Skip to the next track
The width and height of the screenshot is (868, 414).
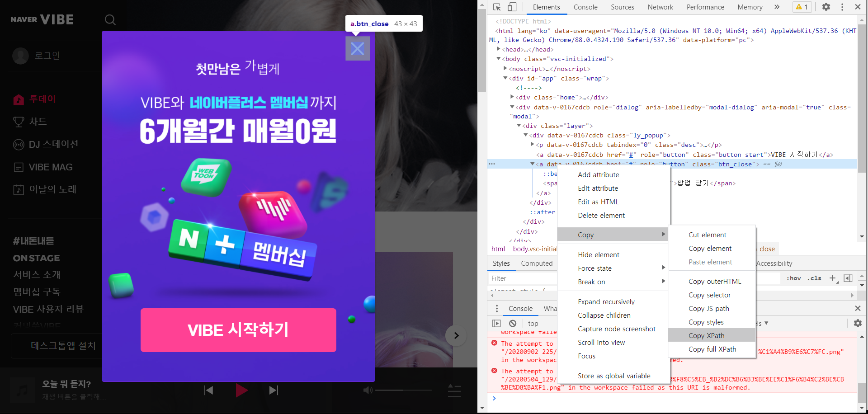point(274,390)
